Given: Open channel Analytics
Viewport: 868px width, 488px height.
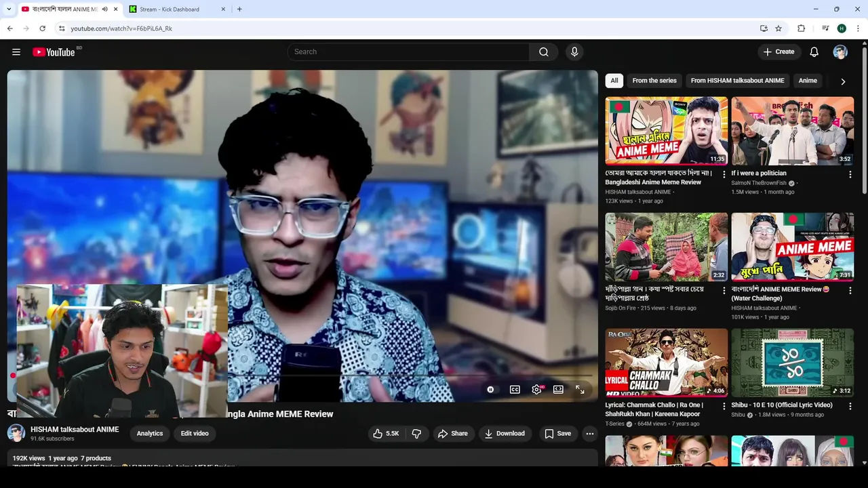Looking at the screenshot, I should [x=150, y=434].
